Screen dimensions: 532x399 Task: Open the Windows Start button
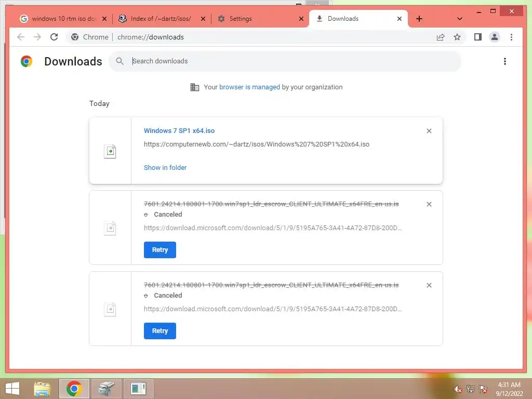point(12,389)
